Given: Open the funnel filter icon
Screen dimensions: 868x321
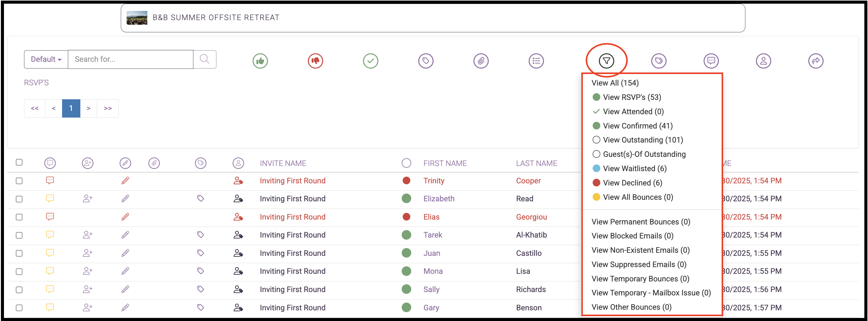Looking at the screenshot, I should 607,61.
